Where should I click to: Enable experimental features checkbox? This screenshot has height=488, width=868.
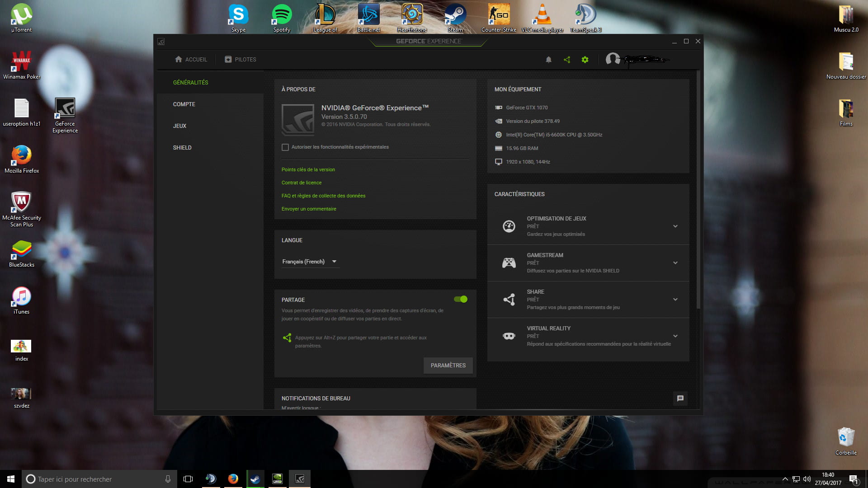pyautogui.click(x=285, y=147)
